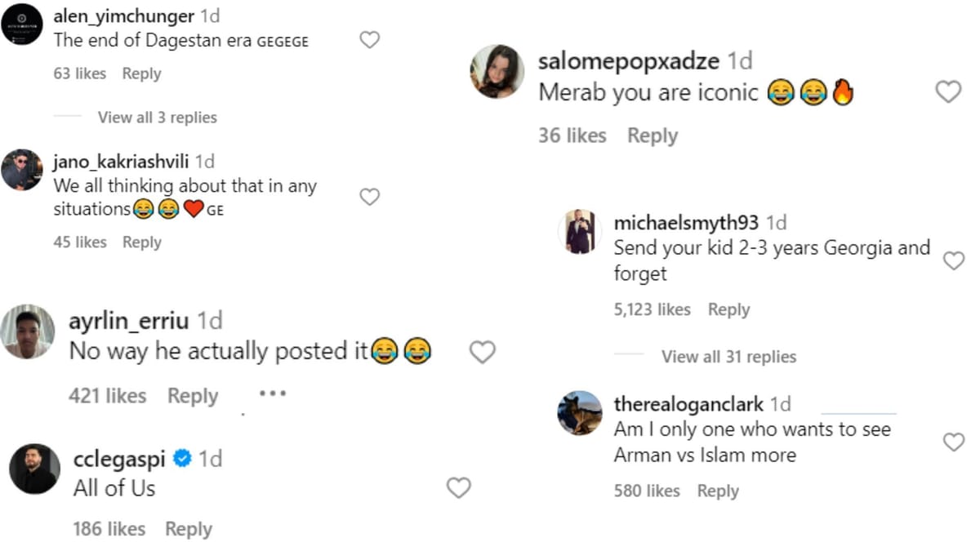Image resolution: width=980 pixels, height=551 pixels.
Task: Expand "View all 3 replies" thread
Action: 157,118
